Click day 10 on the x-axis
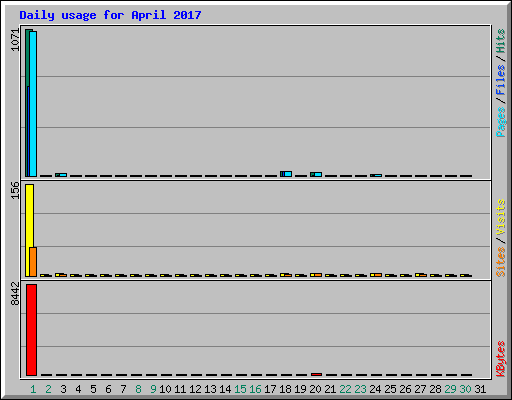Viewport: 512px width, 400px height. (165, 389)
